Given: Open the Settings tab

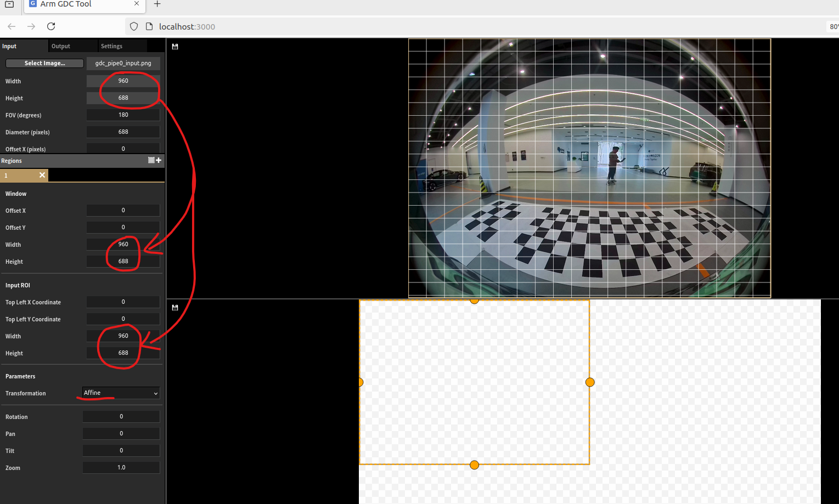Looking at the screenshot, I should [x=111, y=46].
